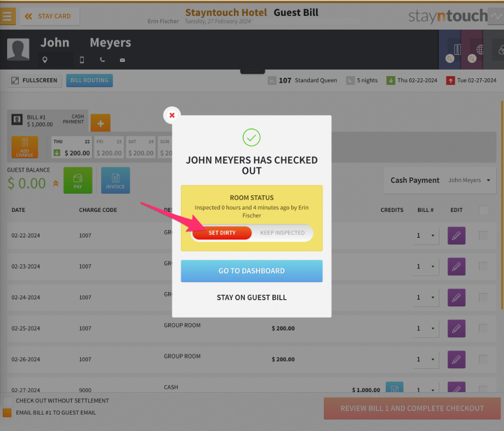Open bill number dropdown for 02-22-2024 row
Image resolution: width=504 pixels, height=431 pixels.
pos(426,235)
